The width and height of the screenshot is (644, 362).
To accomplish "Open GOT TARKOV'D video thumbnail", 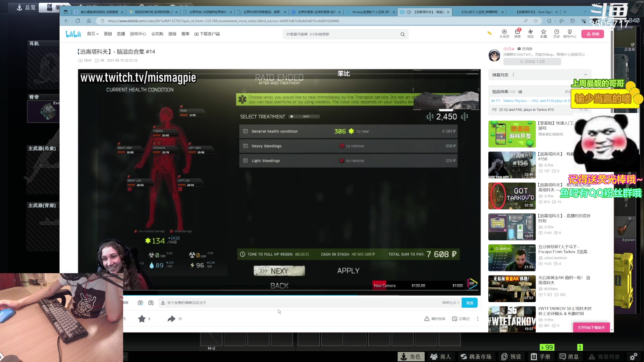I will point(512,196).
